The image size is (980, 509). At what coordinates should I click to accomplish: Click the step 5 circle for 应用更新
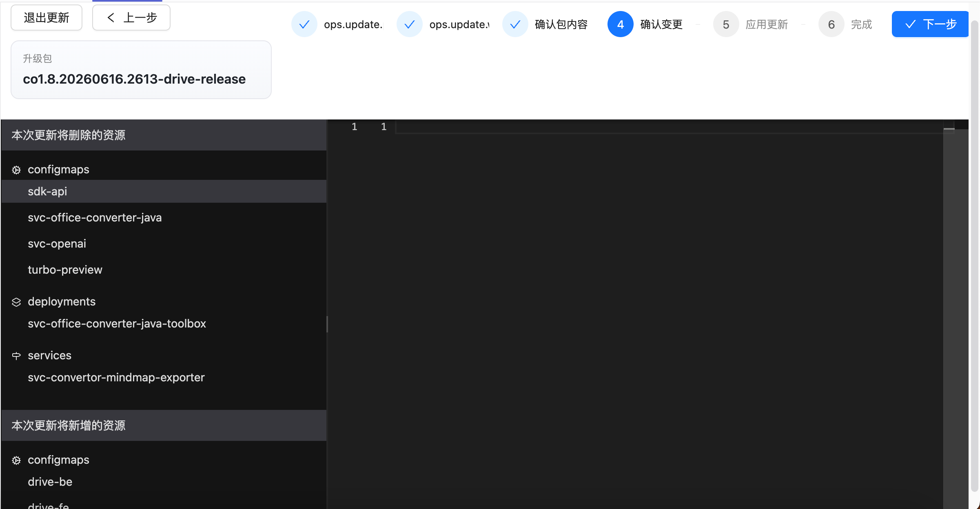726,24
